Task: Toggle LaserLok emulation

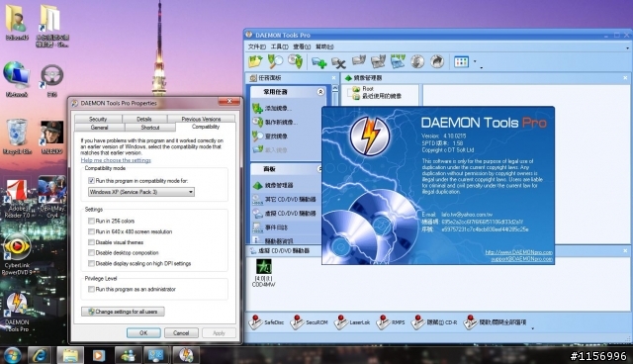Action: [352, 322]
